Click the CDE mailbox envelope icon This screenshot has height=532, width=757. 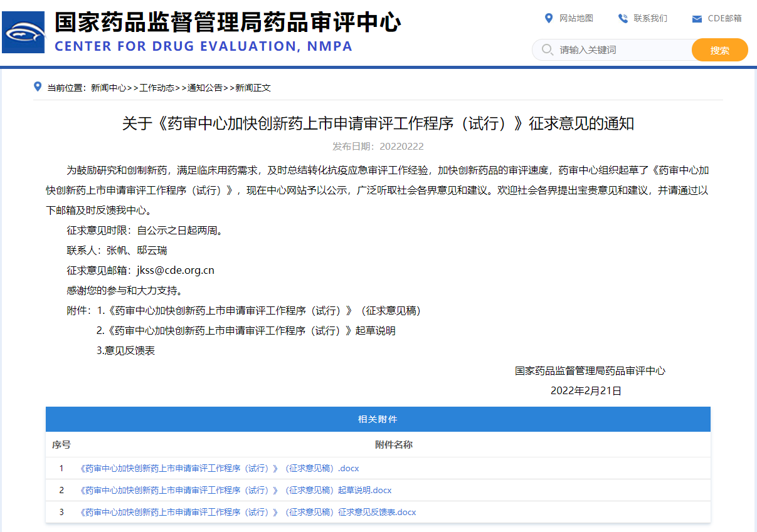click(697, 19)
